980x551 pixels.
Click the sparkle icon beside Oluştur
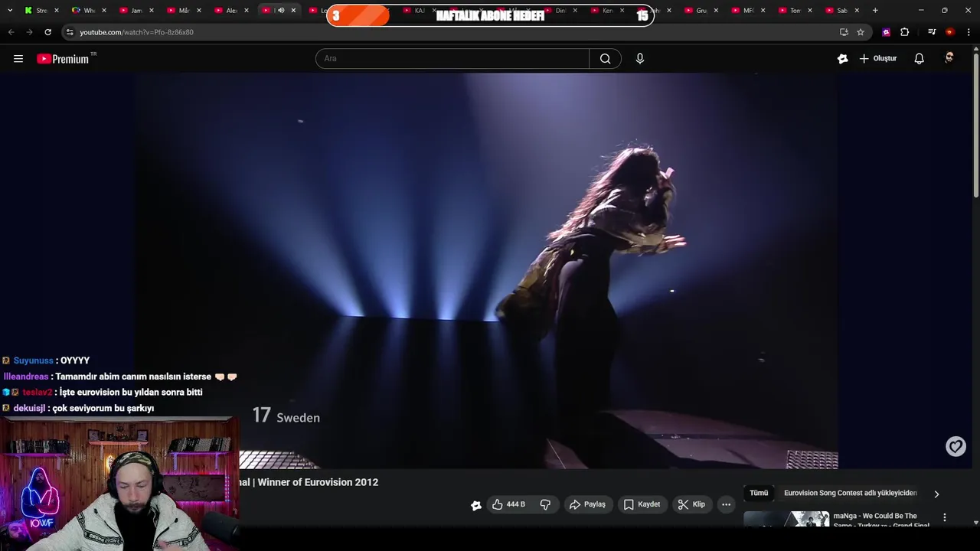point(843,59)
